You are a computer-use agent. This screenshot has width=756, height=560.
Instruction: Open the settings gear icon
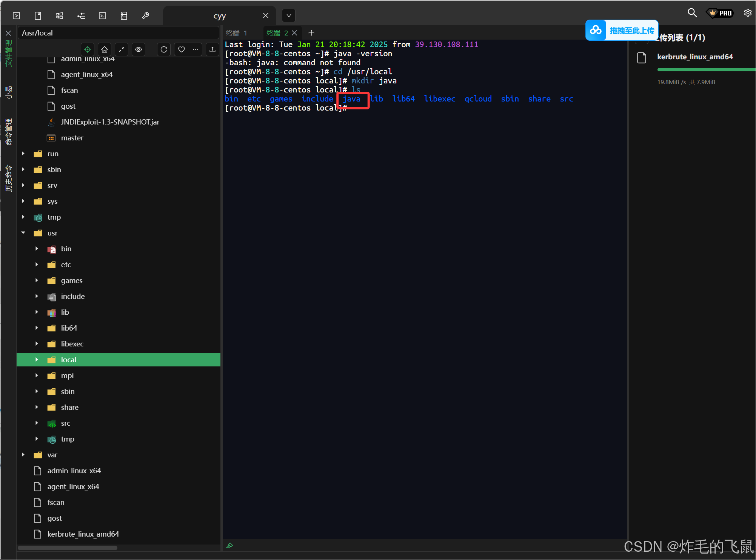click(747, 13)
